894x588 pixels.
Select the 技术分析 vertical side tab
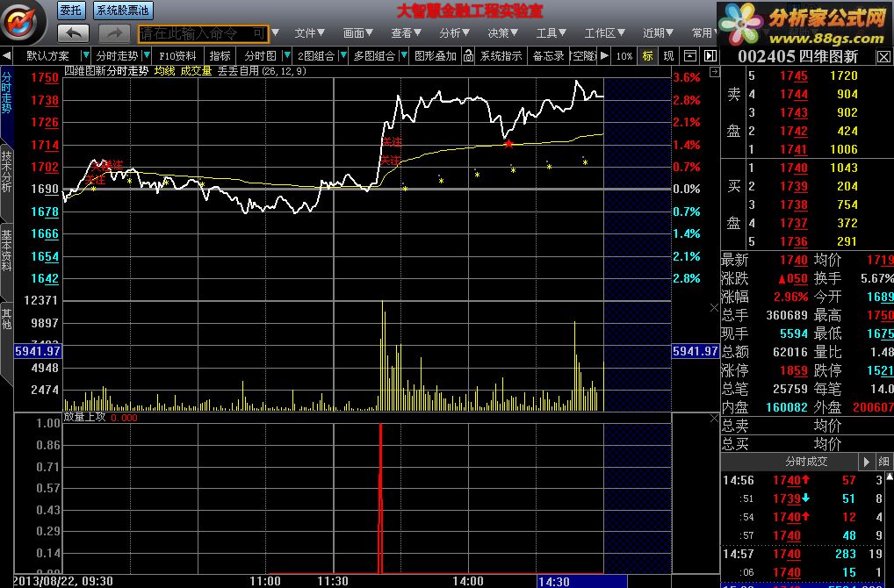[6, 171]
